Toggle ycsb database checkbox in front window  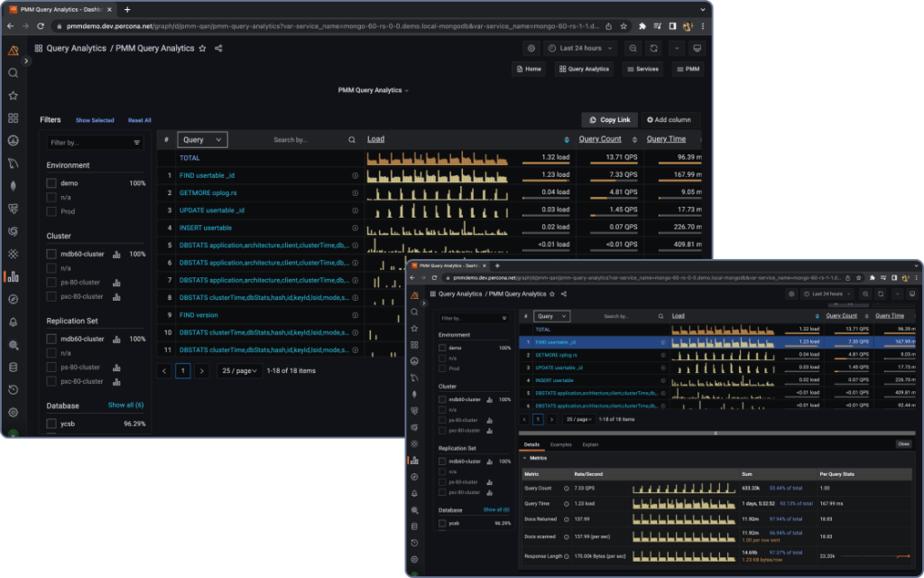pyautogui.click(x=442, y=523)
